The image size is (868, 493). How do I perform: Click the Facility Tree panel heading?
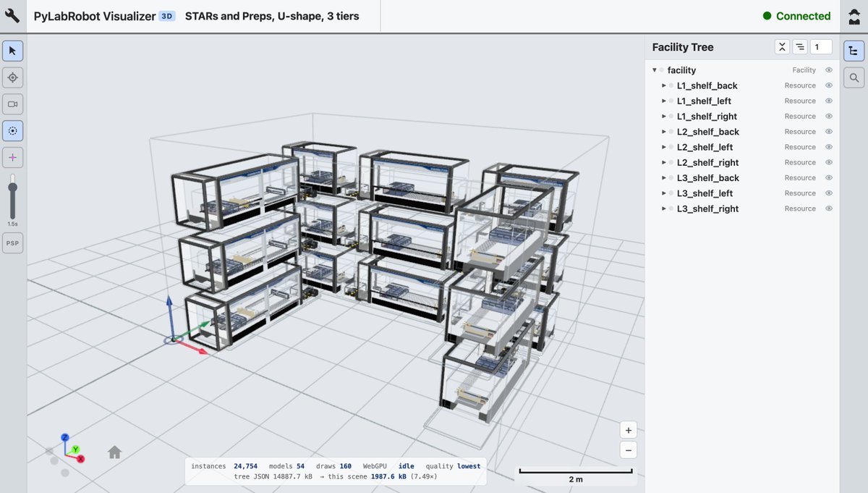(683, 47)
